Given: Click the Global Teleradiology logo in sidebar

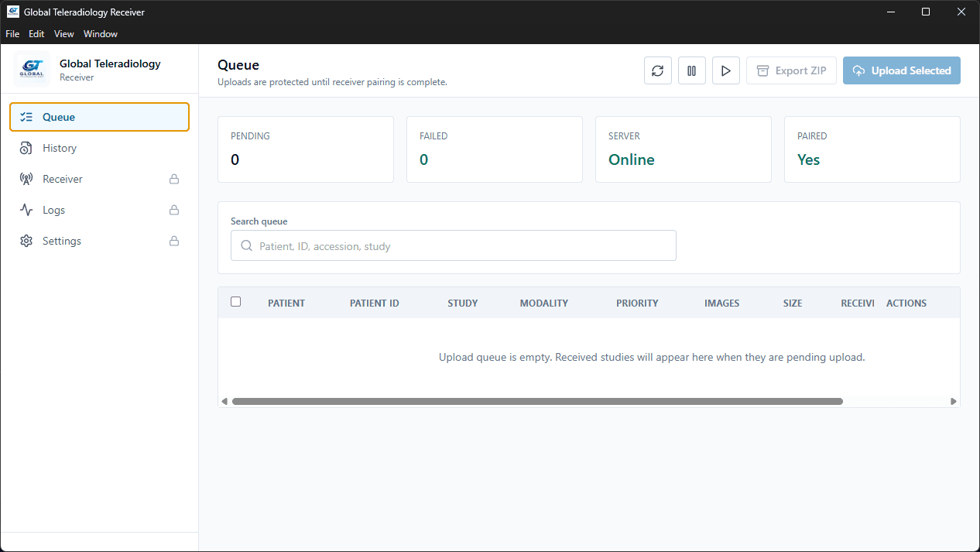Looking at the screenshot, I should pyautogui.click(x=32, y=70).
